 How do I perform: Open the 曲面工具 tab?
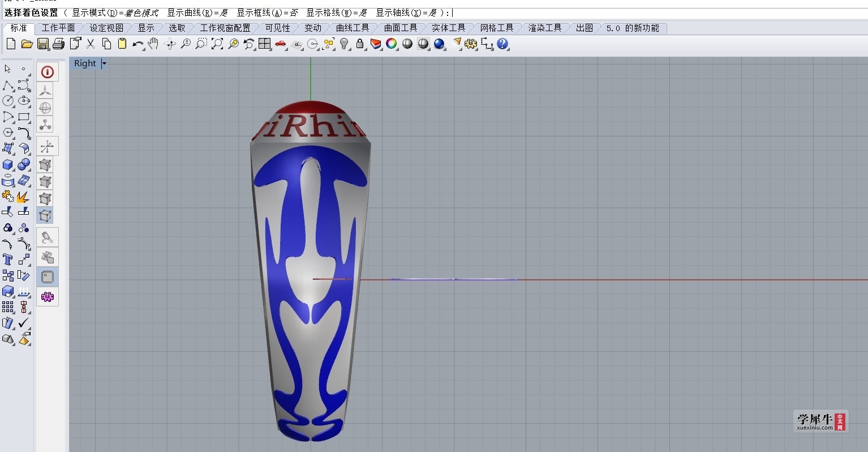[400, 28]
